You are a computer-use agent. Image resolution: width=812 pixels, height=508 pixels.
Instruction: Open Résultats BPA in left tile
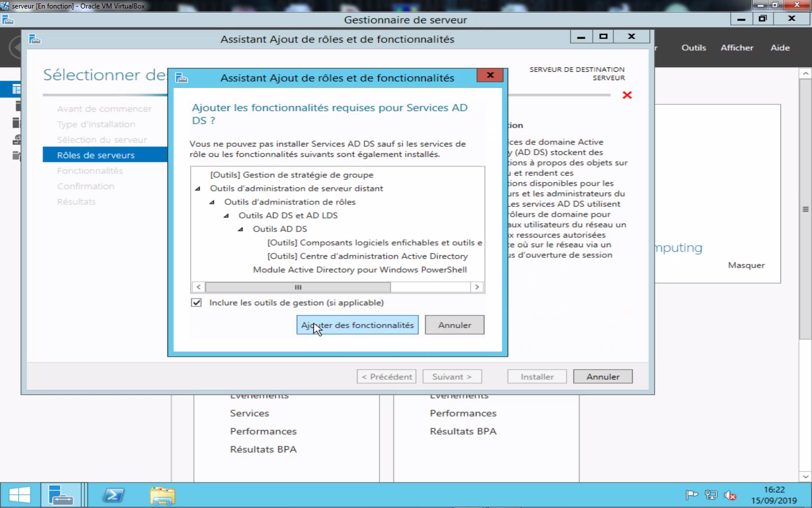[x=263, y=449]
